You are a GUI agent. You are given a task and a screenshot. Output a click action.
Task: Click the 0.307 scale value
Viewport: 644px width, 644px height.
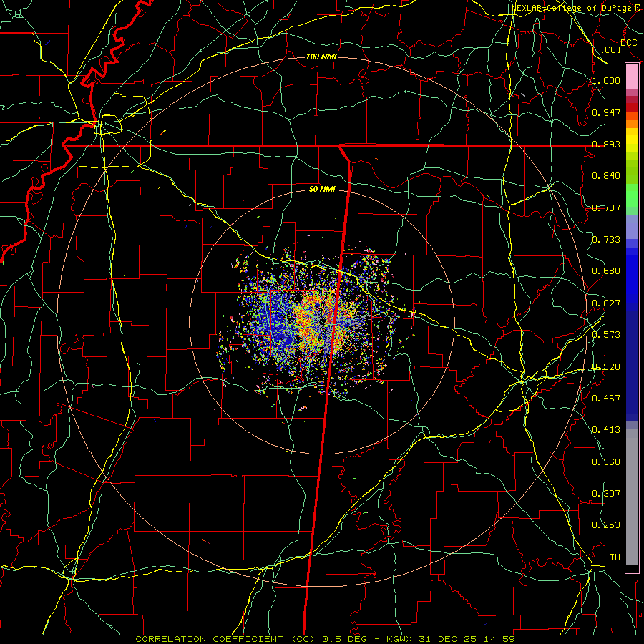tap(606, 494)
